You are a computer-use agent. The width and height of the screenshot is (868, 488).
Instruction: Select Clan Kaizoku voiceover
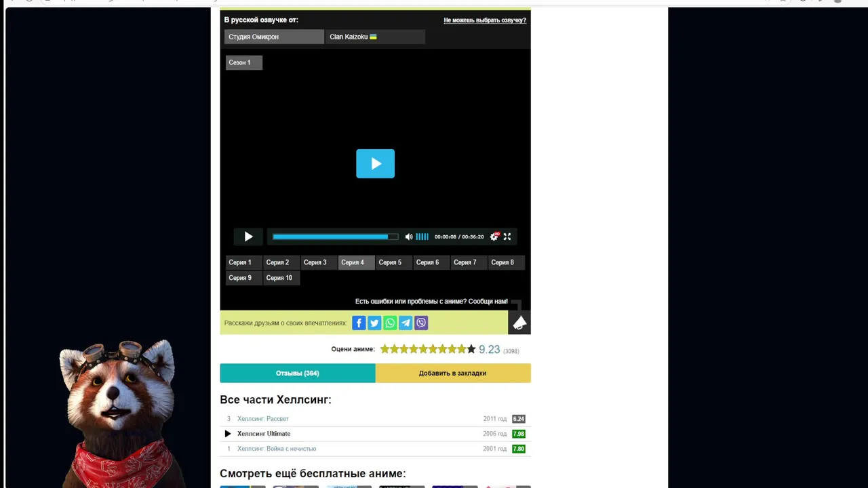pyautogui.click(x=375, y=37)
